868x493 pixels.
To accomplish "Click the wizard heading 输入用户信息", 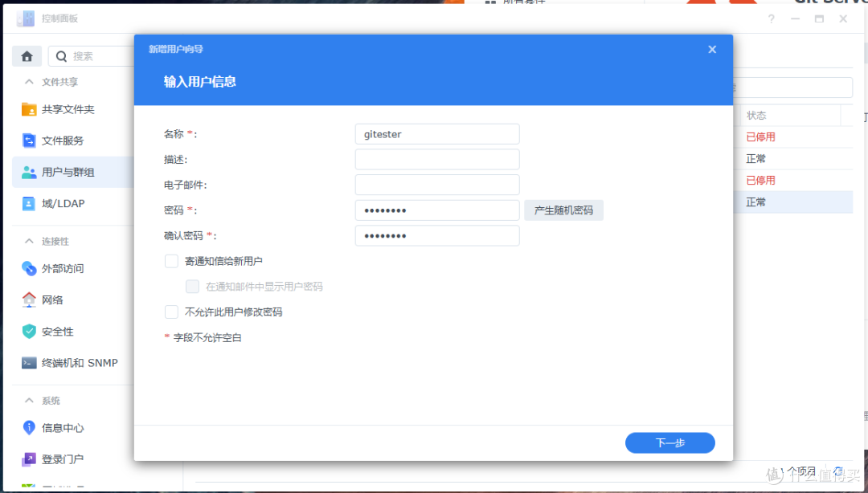I will point(200,82).
